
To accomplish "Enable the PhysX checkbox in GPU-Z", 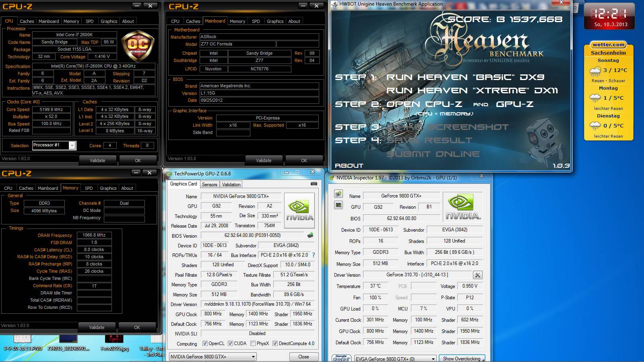I will click(x=253, y=343).
